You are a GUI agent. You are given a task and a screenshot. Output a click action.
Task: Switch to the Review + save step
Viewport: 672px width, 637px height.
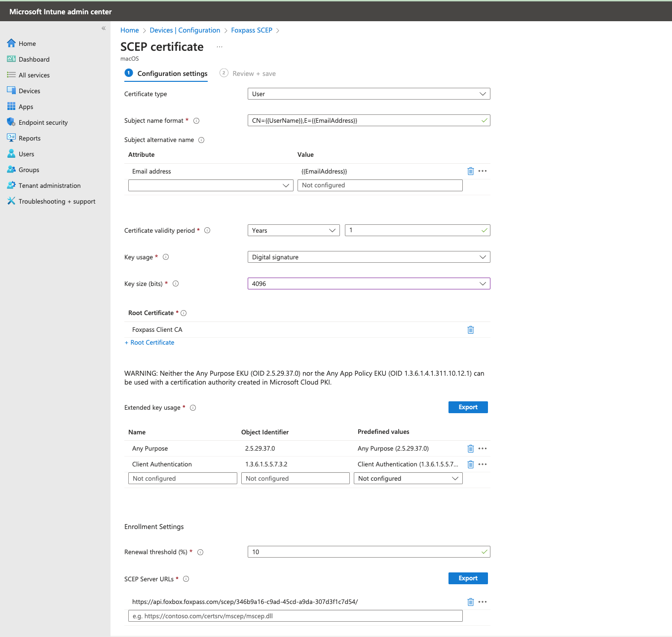(248, 73)
